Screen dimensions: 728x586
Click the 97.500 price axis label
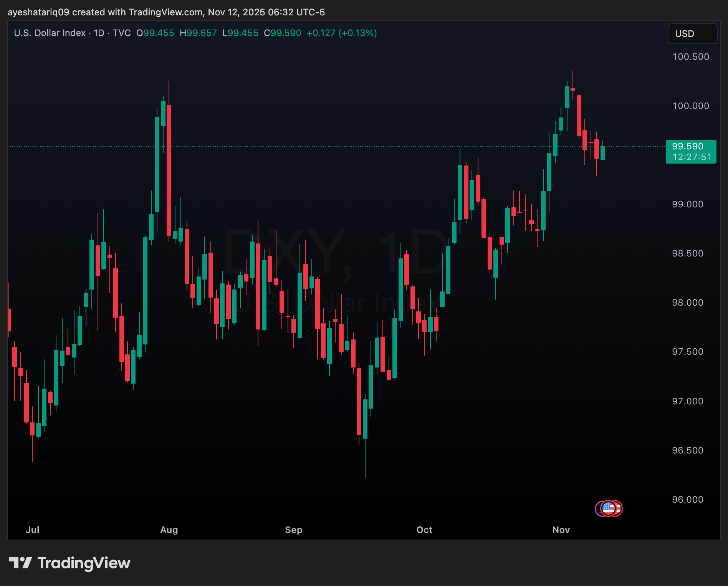(688, 352)
